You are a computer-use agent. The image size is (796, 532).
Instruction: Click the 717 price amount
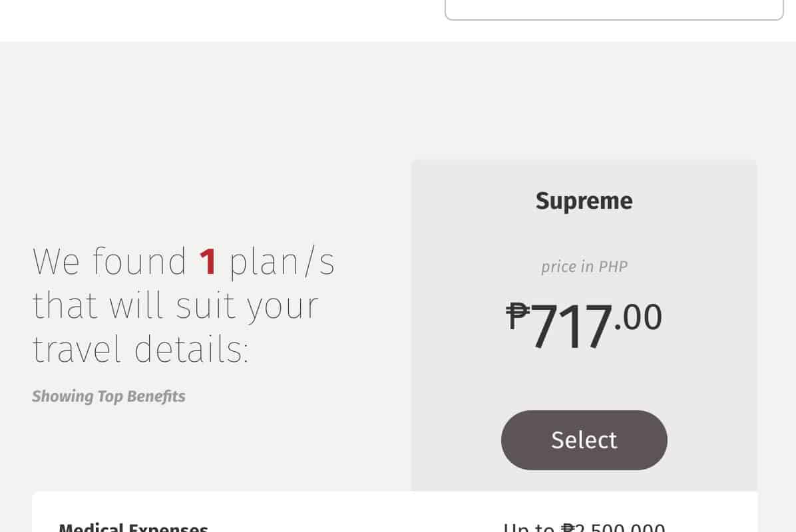(571, 327)
